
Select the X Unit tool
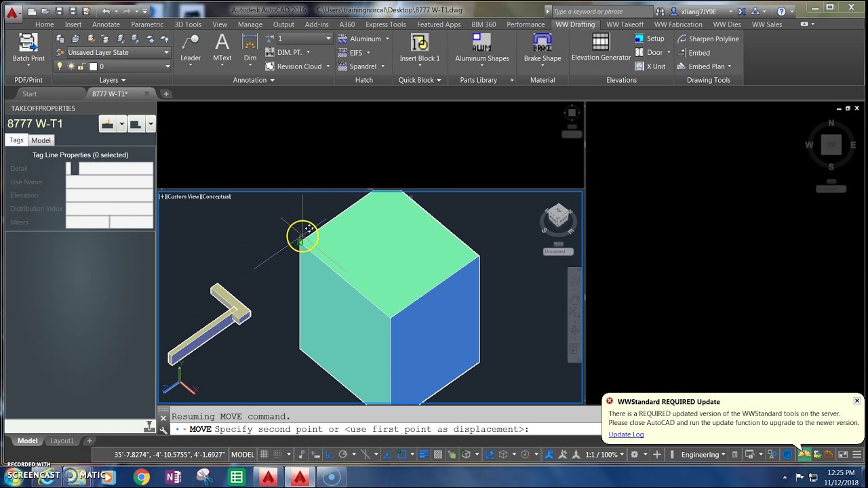(x=650, y=66)
